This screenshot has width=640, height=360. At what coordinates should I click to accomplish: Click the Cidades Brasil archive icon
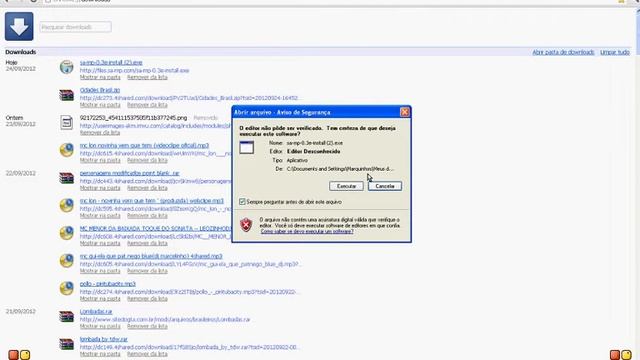[67, 95]
